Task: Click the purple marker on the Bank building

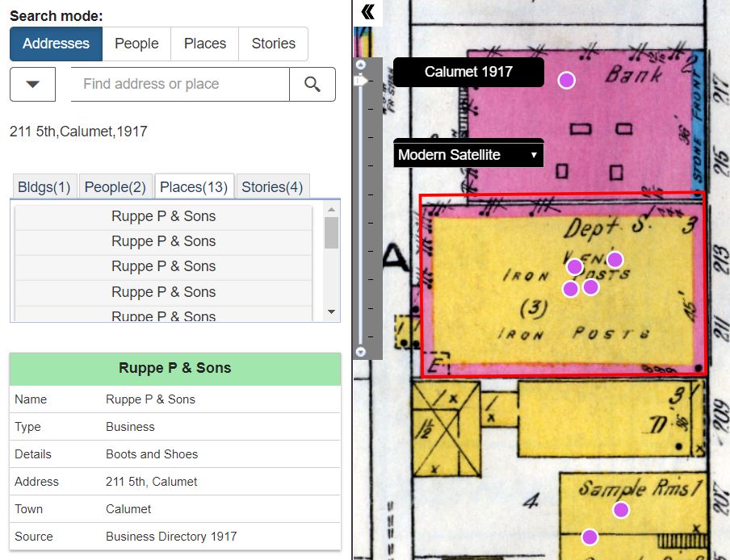Action: (567, 81)
